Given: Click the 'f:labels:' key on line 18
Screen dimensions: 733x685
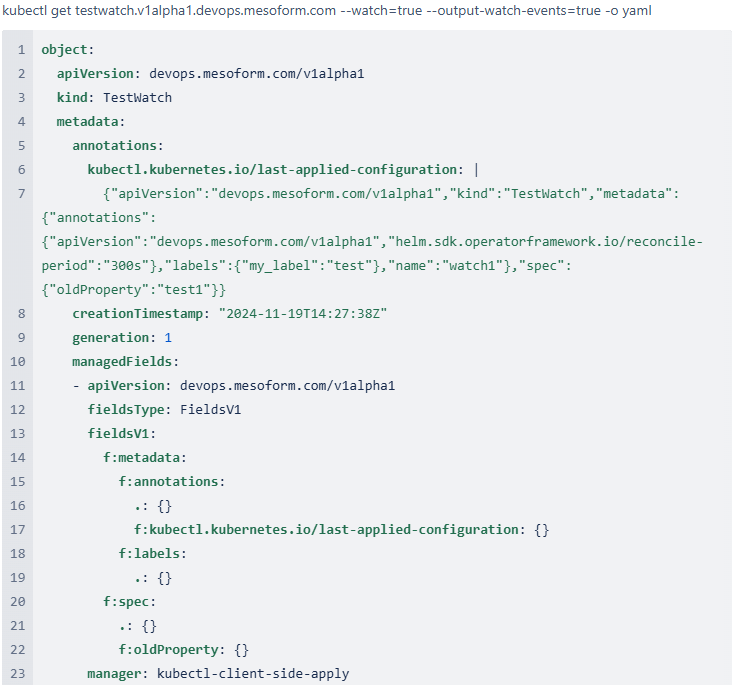Looking at the screenshot, I should 153,553.
